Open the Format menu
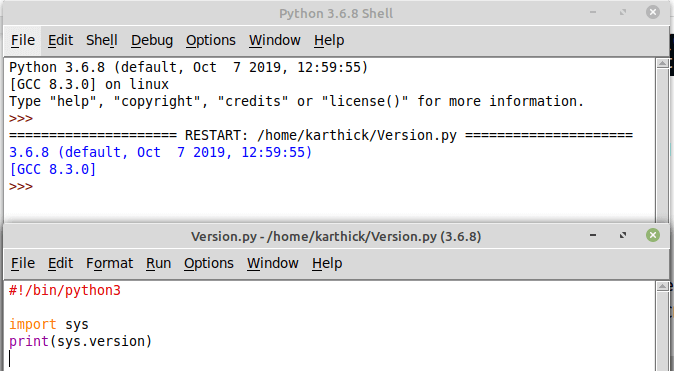This screenshot has width=674, height=371. click(x=110, y=263)
